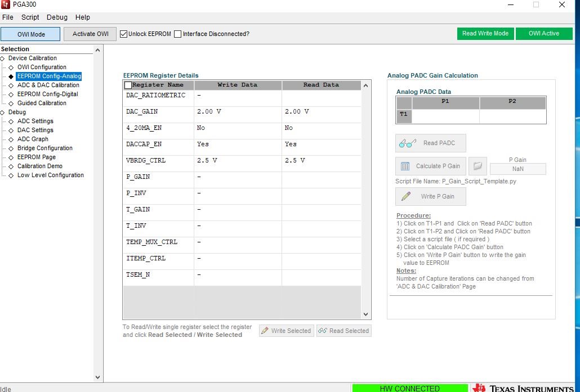Click the glasses icon on Read Selected
The width and height of the screenshot is (580, 392).
coord(323,331)
